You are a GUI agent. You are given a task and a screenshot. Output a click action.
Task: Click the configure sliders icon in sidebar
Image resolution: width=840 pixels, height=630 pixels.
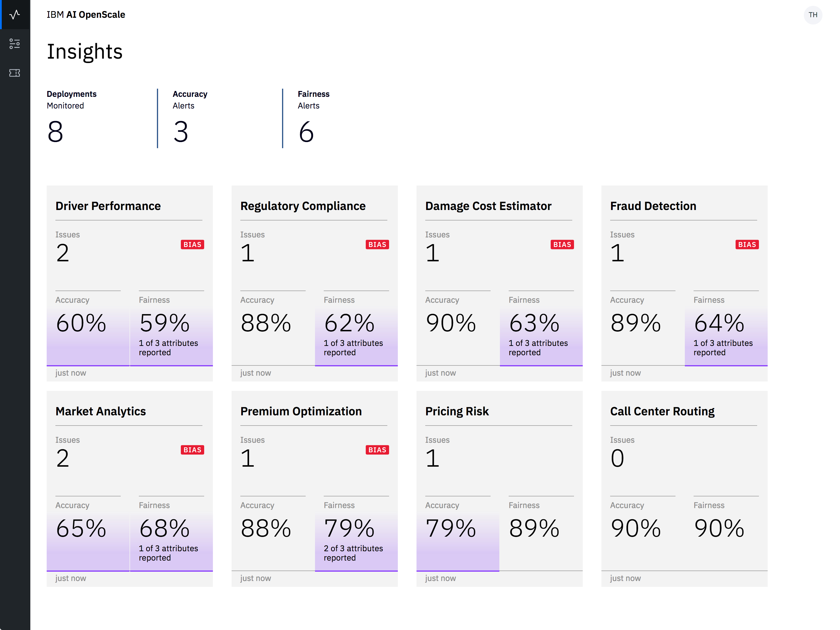15,44
